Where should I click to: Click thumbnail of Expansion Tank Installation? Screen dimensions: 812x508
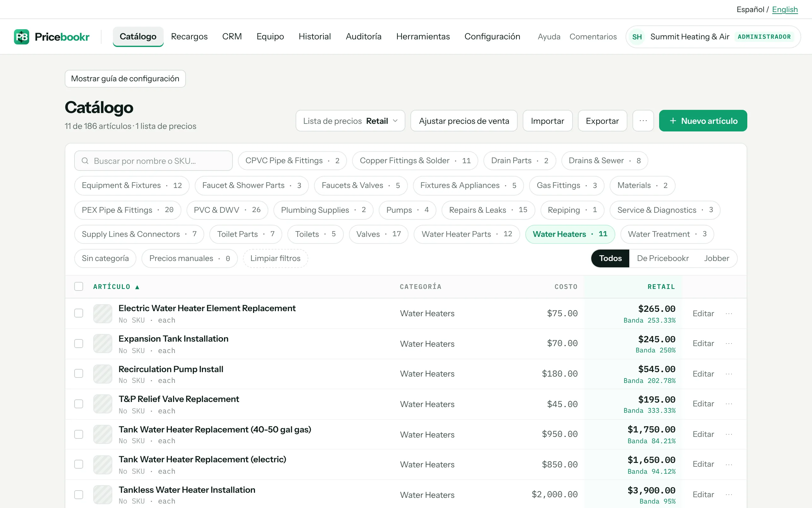point(103,343)
